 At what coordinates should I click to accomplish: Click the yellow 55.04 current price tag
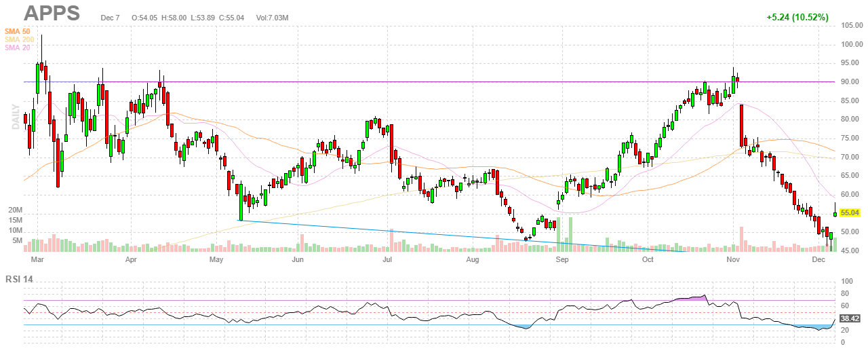coord(850,212)
